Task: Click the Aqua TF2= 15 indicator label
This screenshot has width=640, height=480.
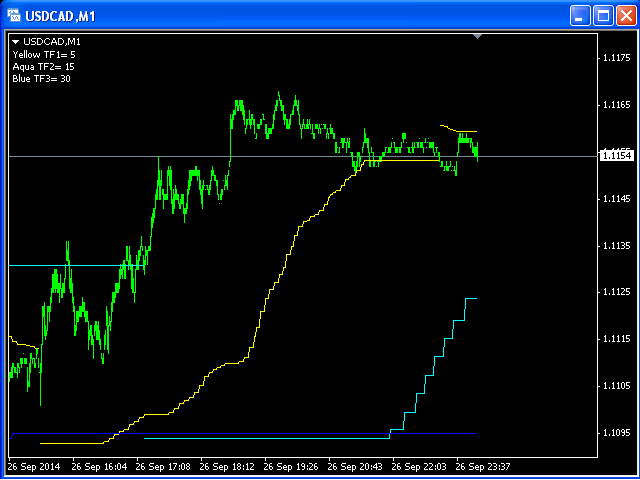Action: coord(43,66)
